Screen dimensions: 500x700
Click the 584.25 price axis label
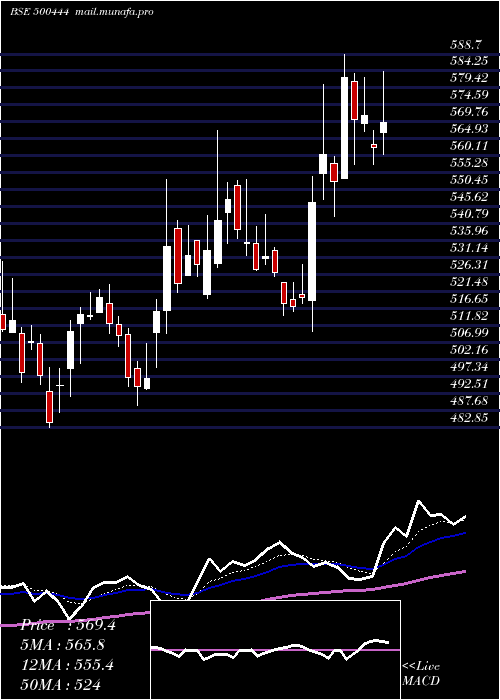pyautogui.click(x=469, y=61)
